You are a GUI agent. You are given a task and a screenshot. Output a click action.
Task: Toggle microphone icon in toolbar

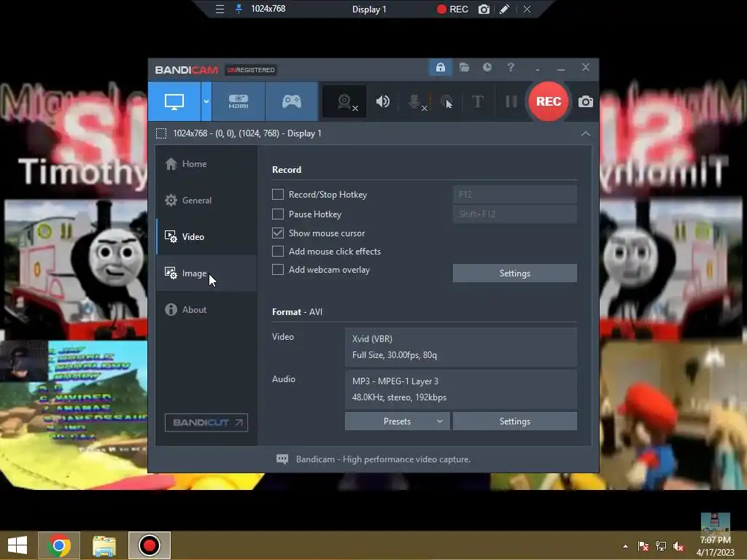click(x=415, y=101)
